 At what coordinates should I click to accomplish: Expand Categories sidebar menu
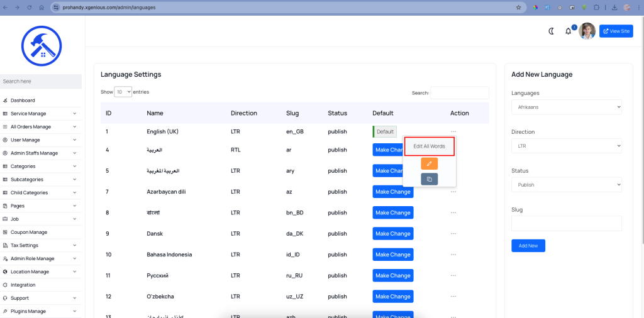click(x=41, y=166)
